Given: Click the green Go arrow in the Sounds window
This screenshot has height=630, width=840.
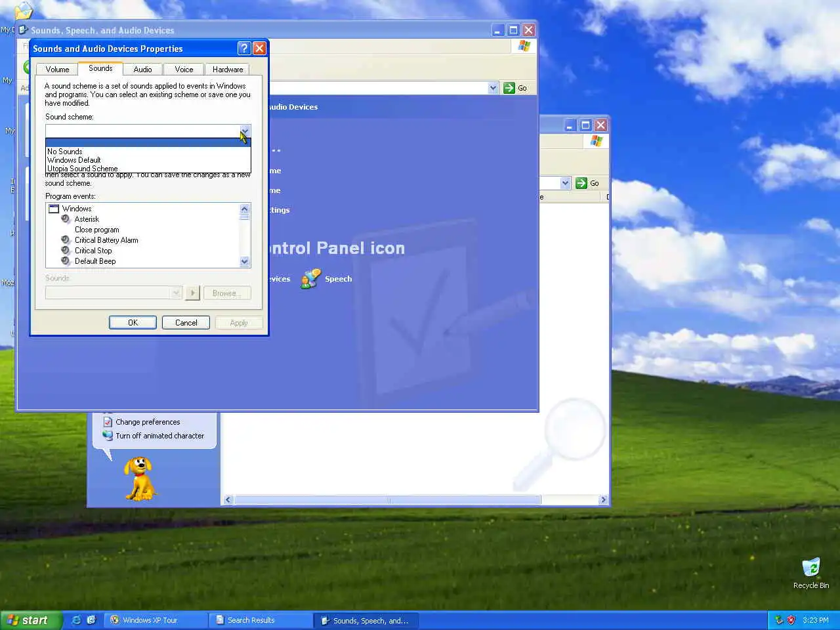Looking at the screenshot, I should (x=509, y=88).
